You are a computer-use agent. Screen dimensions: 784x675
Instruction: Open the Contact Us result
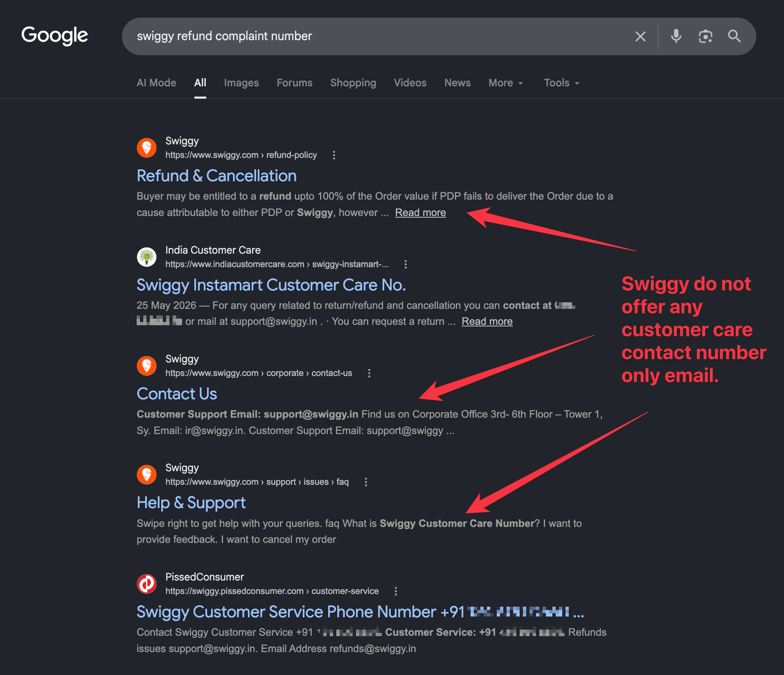[177, 394]
